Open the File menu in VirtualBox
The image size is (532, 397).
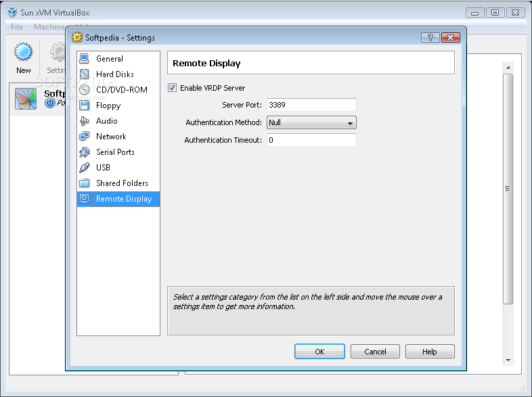[17, 27]
